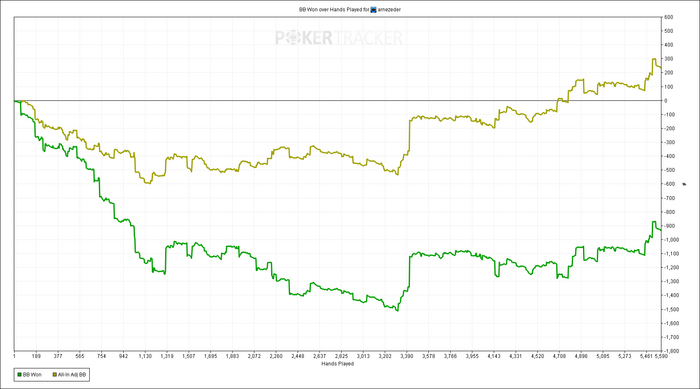Click the y-axis label -500
This screenshot has height=389, width=700.
coord(670,170)
